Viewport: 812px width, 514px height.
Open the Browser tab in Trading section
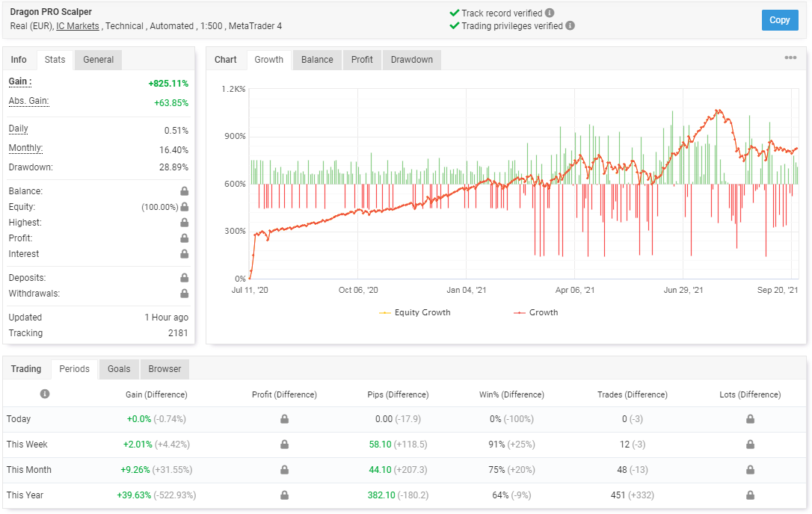[164, 369]
